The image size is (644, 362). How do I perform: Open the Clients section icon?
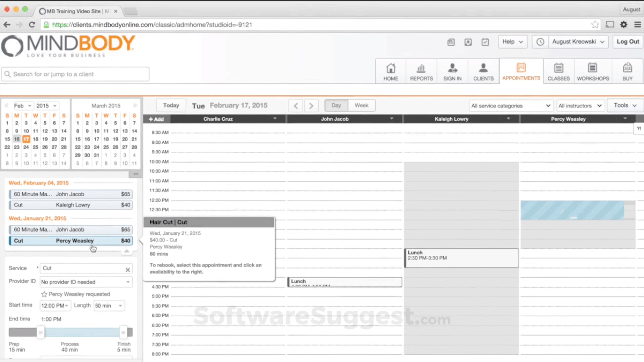(483, 68)
